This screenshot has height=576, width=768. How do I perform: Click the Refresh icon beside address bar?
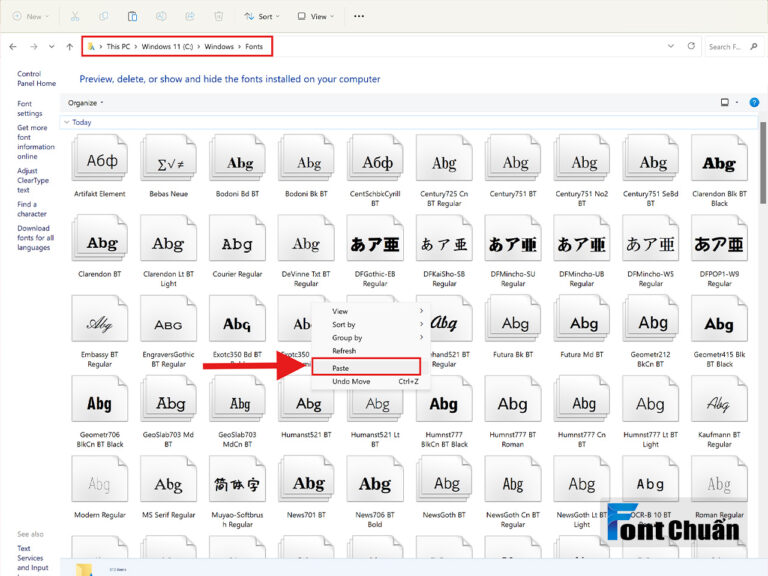(691, 46)
